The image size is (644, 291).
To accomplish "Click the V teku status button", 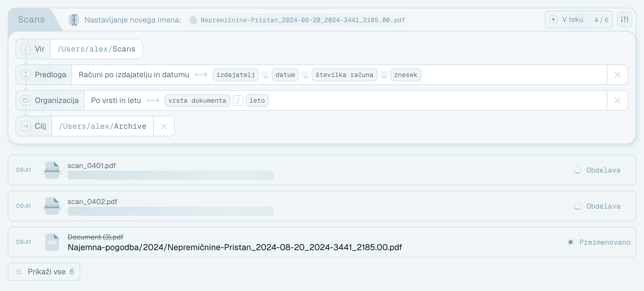I will 579,19.
